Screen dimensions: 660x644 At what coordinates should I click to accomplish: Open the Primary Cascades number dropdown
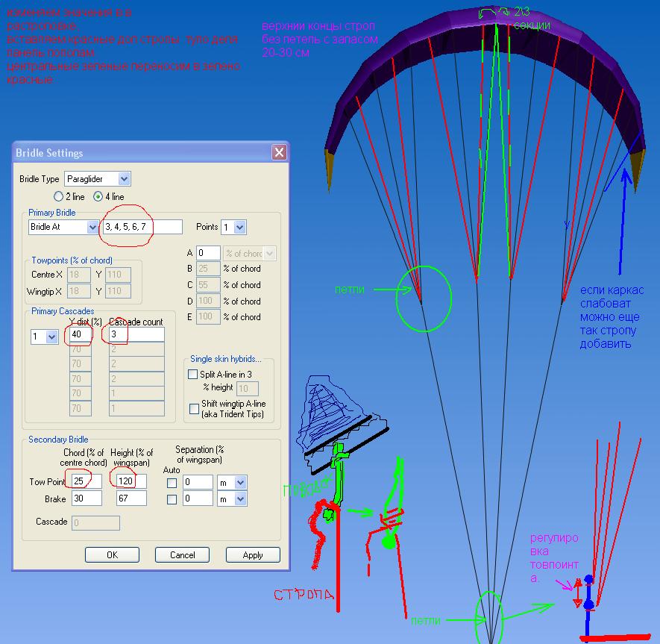click(x=51, y=337)
